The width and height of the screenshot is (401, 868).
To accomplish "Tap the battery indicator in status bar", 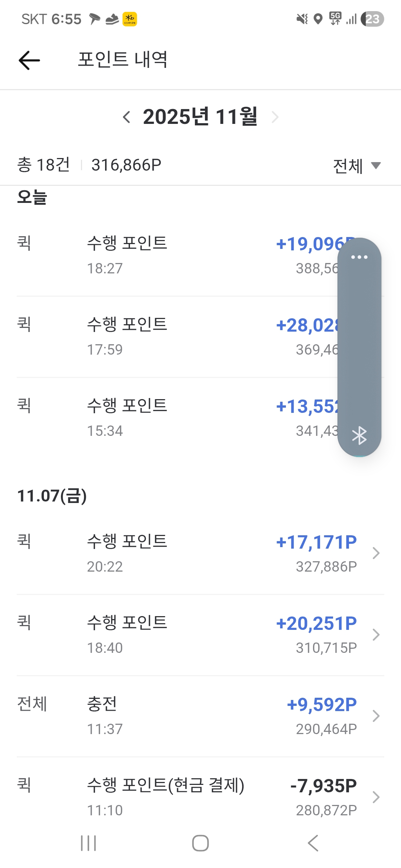I will (372, 19).
